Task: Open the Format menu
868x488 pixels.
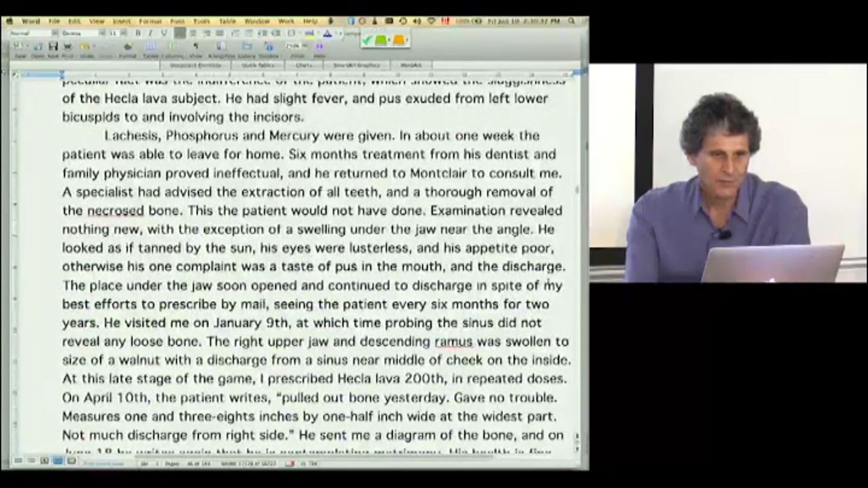Action: [150, 21]
